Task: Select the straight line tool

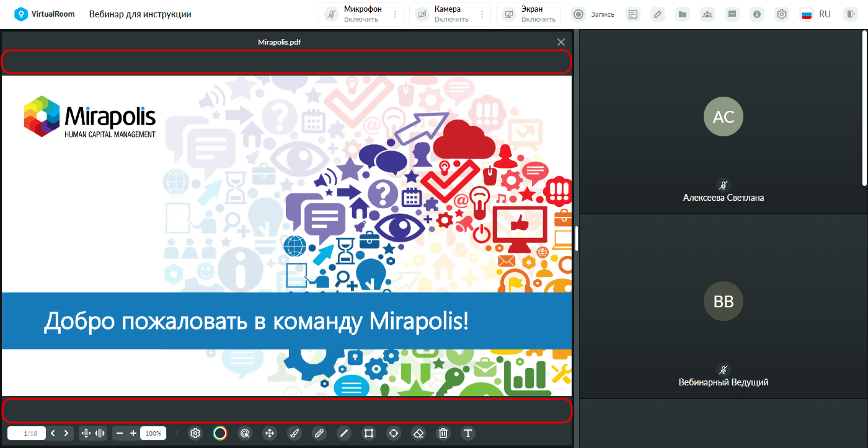Action: click(344, 433)
